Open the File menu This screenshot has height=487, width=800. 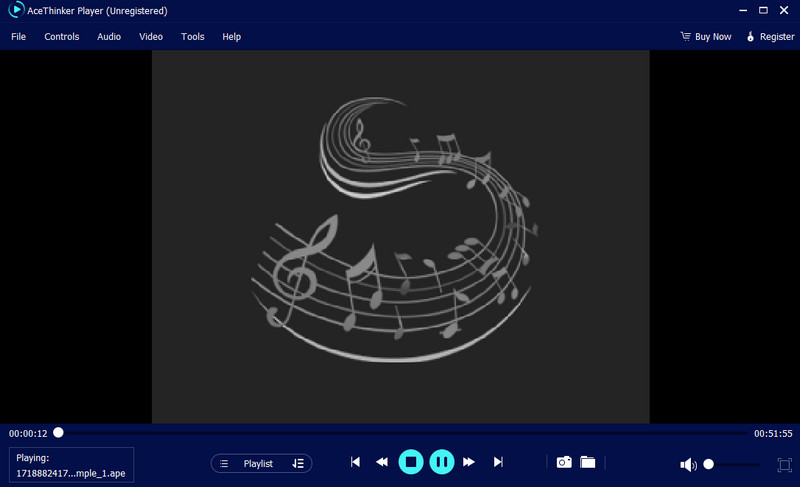[18, 37]
